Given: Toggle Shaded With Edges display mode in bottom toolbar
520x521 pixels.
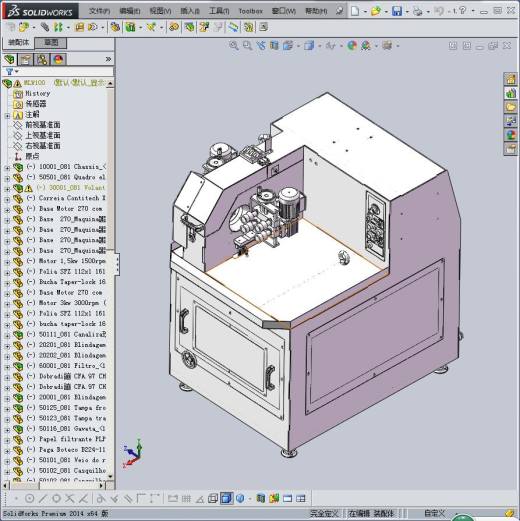Looking at the screenshot, I should 226,499.
